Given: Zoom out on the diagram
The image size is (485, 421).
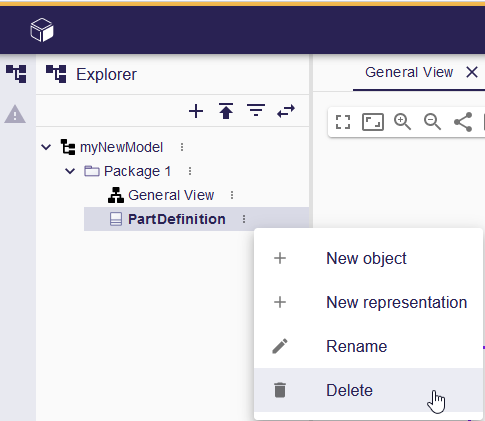Looking at the screenshot, I should 432,122.
